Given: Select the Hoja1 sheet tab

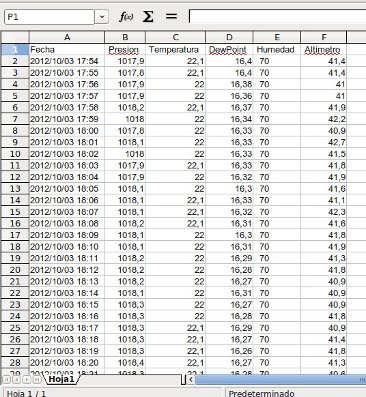Looking at the screenshot, I should pyautogui.click(x=61, y=379).
